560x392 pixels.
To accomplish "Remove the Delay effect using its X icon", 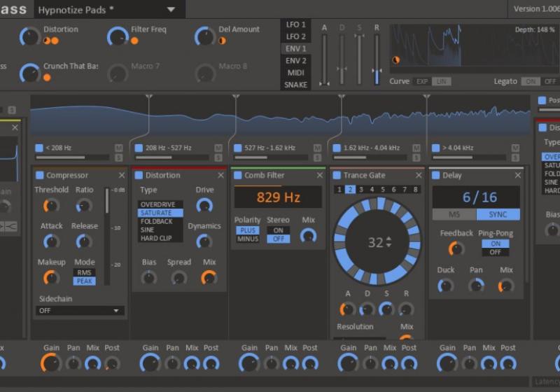I will pyautogui.click(x=518, y=175).
